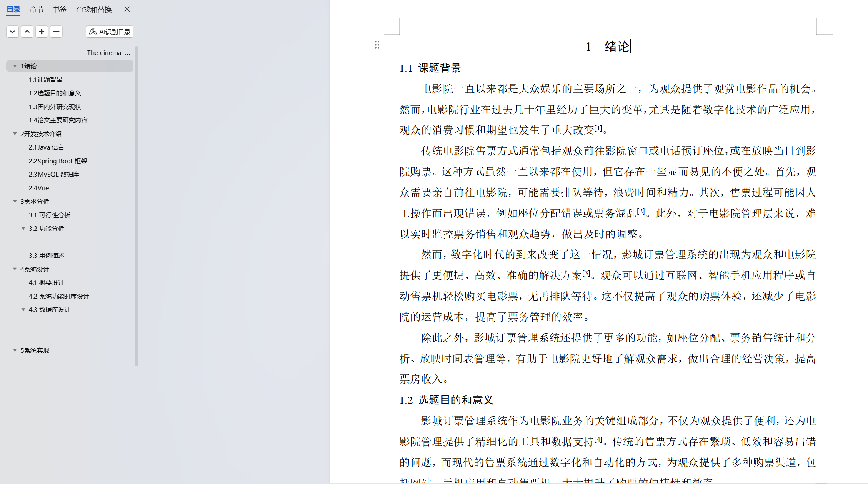Collapse the 3.2 功能分析 outline node
868x484 pixels.
23,228
